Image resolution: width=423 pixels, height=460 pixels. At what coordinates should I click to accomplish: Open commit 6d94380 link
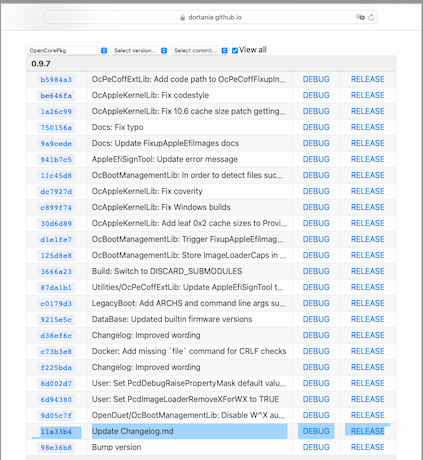[x=56, y=400]
